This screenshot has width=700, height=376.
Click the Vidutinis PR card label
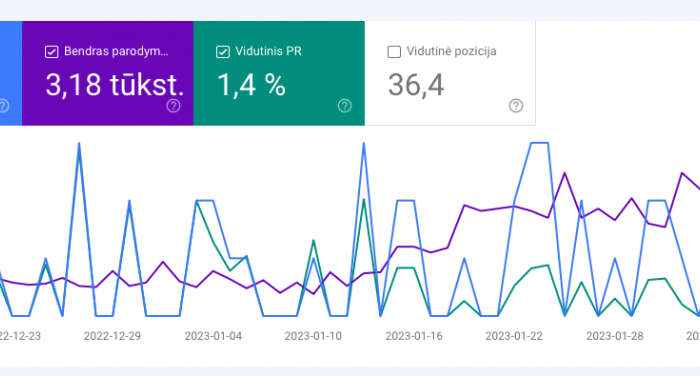pos(268,51)
